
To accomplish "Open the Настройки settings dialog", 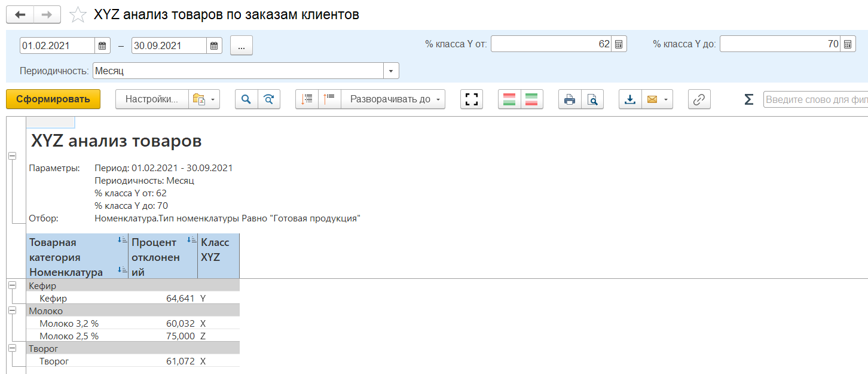I will [x=152, y=99].
